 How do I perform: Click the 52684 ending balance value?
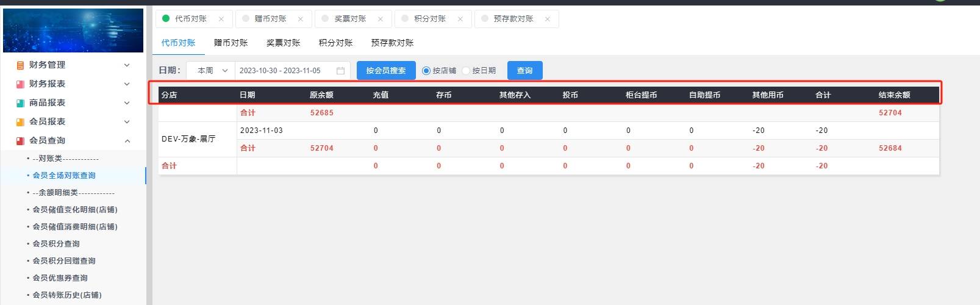tap(890, 148)
